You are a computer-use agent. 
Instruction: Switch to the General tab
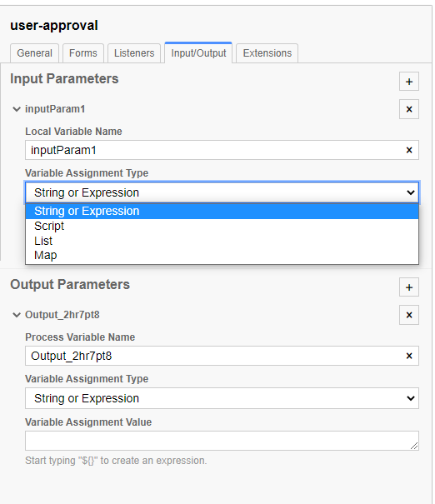(34, 53)
